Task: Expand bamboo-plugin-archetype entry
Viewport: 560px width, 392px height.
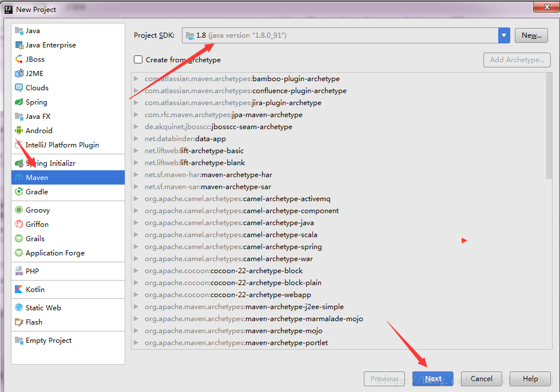Action: 136,78
